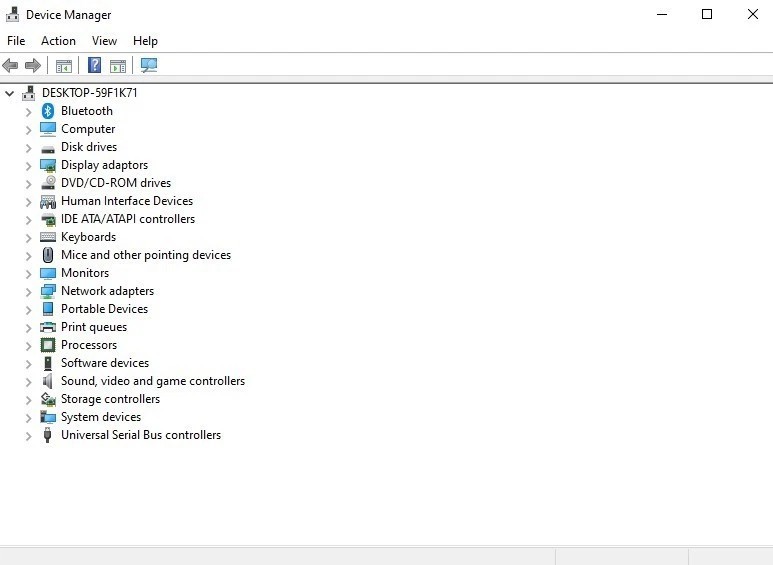Click the Bluetooth category icon
This screenshot has width=773, height=565.
click(x=48, y=111)
